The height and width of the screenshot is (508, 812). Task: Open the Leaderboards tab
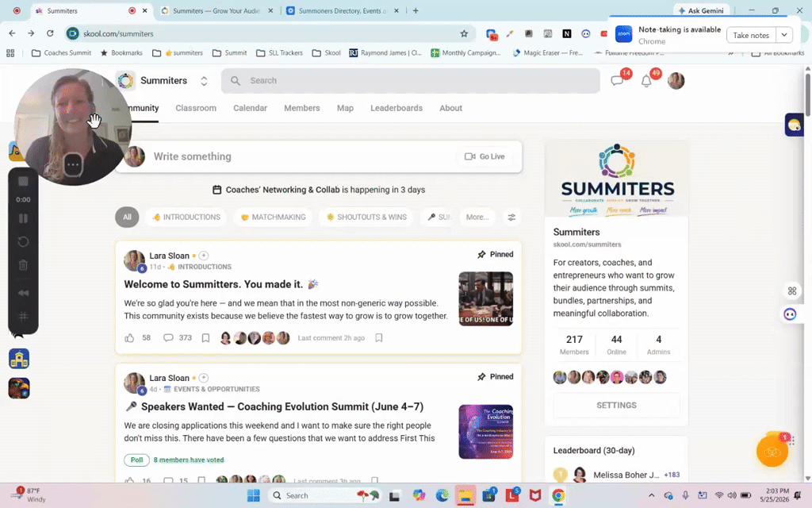point(396,108)
